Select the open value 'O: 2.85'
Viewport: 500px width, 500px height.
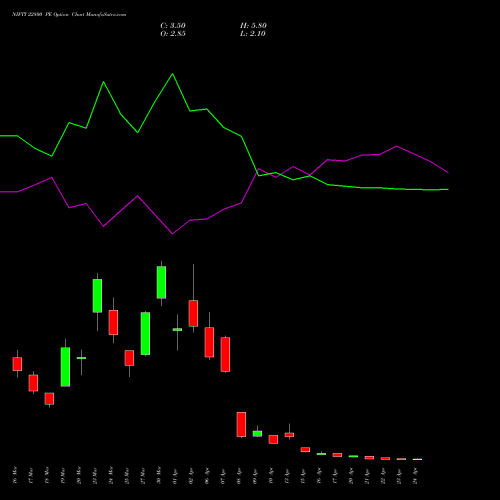coord(173,34)
